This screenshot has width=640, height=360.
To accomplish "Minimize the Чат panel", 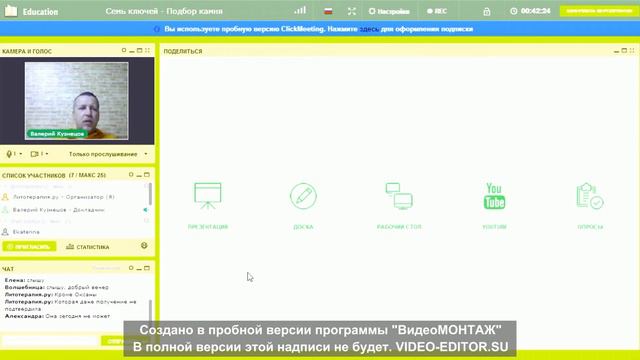I will click(x=139, y=269).
